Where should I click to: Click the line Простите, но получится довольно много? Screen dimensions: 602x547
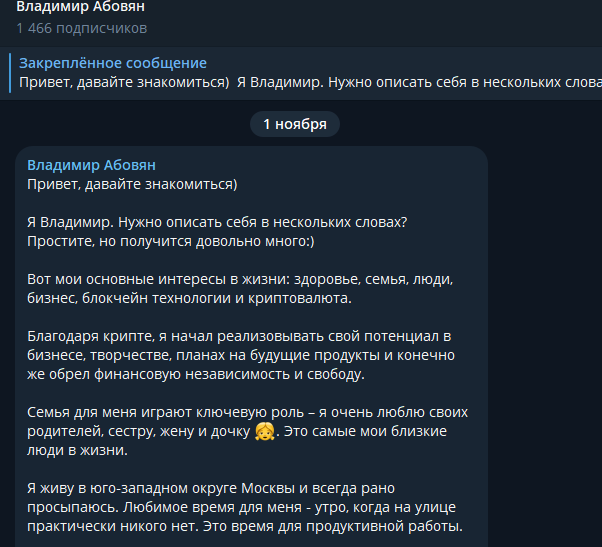(171, 241)
